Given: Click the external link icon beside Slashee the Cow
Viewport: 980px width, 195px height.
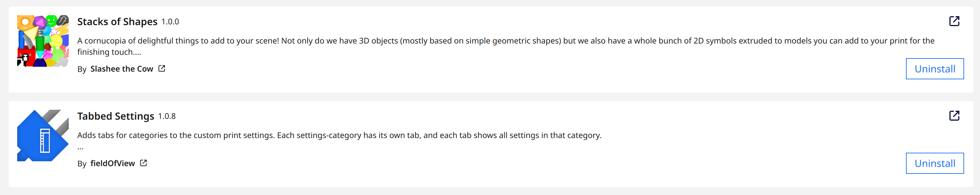Looking at the screenshot, I should point(162,68).
